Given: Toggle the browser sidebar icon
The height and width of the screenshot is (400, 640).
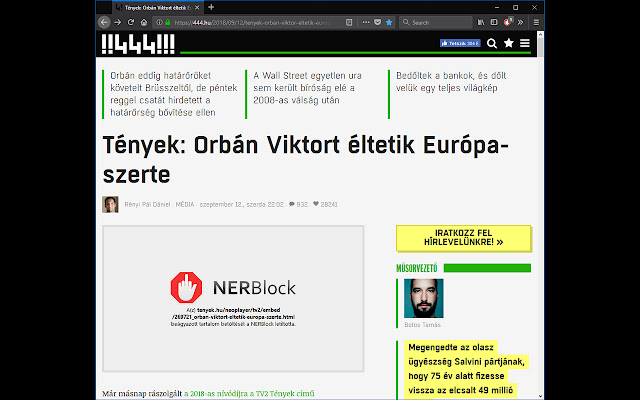Looking at the screenshot, I should point(494,22).
